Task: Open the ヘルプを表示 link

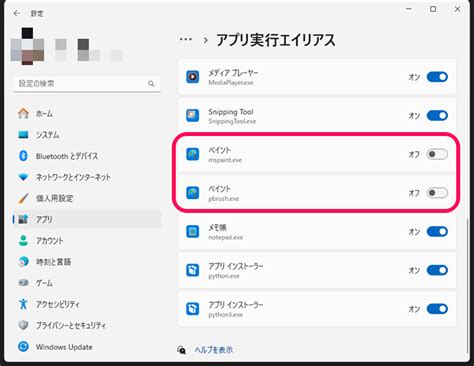Action: [x=214, y=350]
